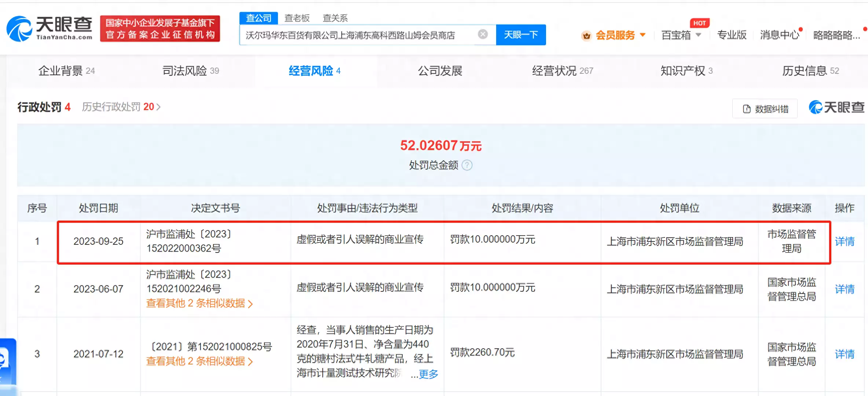
Task: Open 历史行政处罚 20 chevron link
Action: (121, 107)
